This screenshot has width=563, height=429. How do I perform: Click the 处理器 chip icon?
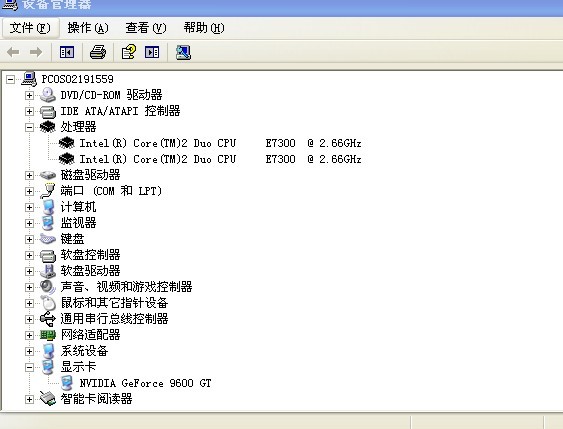click(x=48, y=127)
